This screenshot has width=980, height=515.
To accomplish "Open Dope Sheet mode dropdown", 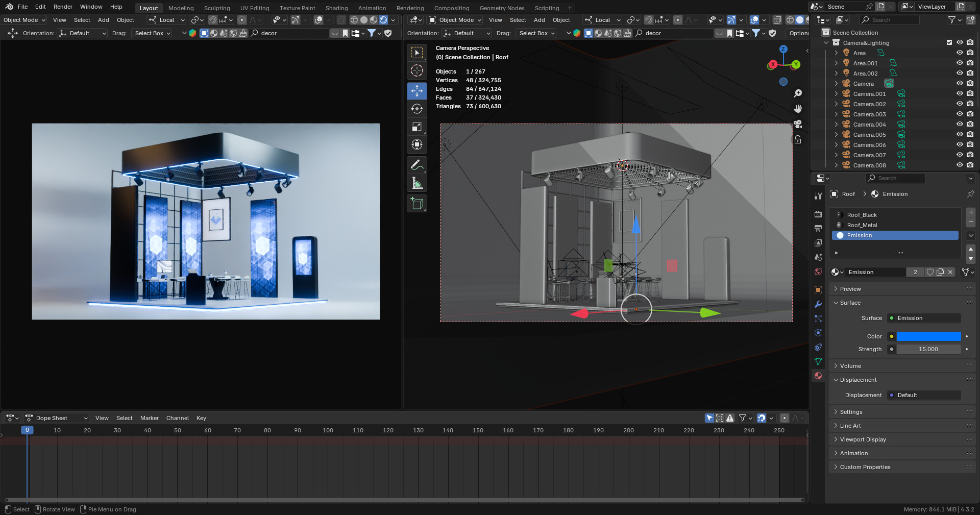I will [56, 418].
